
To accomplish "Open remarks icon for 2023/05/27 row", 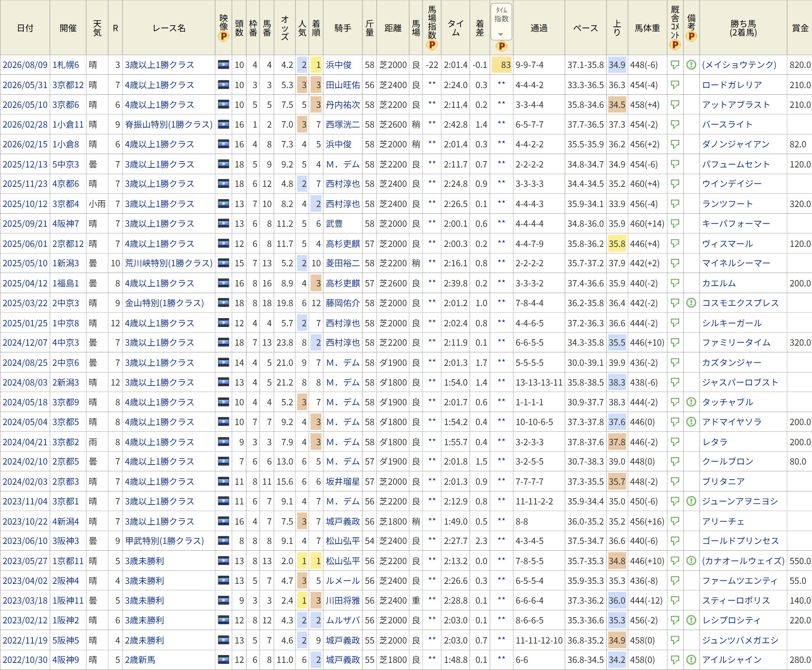I will (x=691, y=561).
